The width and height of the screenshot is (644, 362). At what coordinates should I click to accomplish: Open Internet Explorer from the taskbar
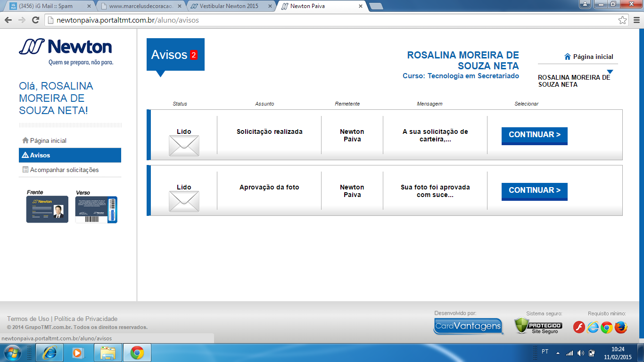(x=50, y=353)
